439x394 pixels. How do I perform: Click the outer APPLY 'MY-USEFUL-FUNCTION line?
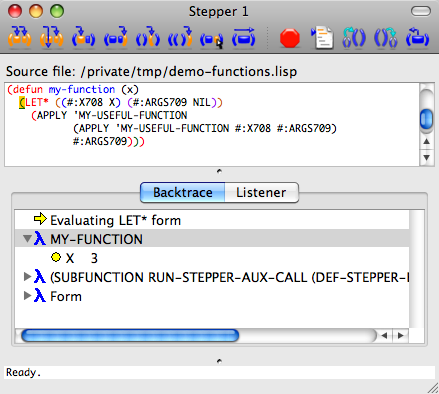click(109, 115)
